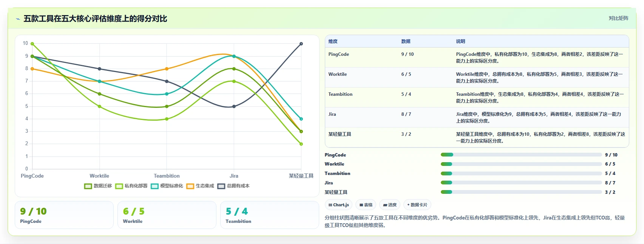Screen dimensions: 644x244
Task: Toggle the 私有化部署 legend series
Action: (131, 186)
